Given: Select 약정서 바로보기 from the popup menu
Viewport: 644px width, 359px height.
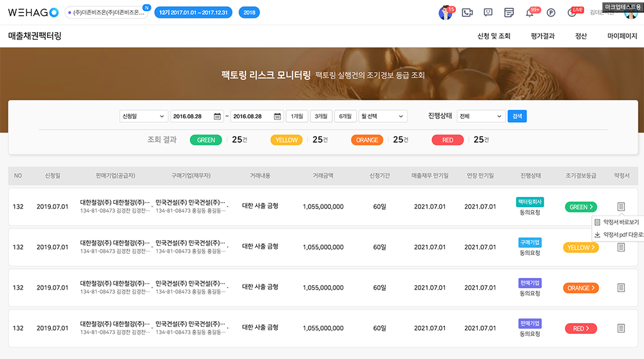Looking at the screenshot, I should coord(620,222).
